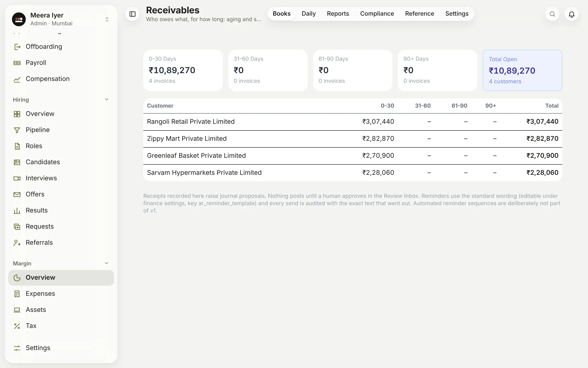The image size is (588, 368).
Task: Click the Assets laptop icon
Action: [x=17, y=310]
